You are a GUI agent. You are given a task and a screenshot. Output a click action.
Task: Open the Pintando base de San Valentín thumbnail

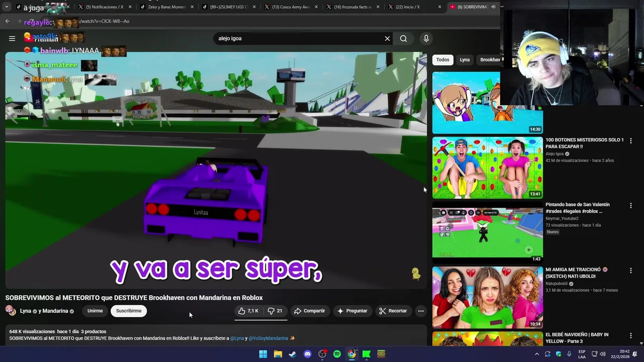488,232
